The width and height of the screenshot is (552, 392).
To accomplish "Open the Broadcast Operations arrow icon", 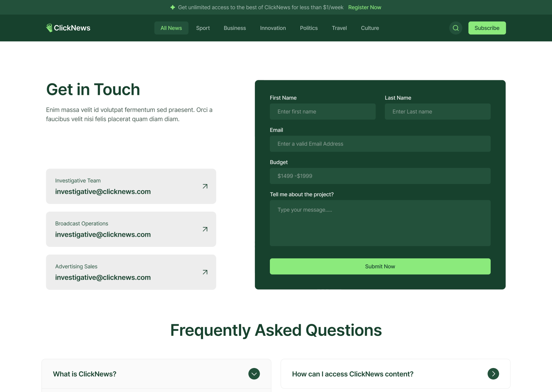I will [205, 229].
